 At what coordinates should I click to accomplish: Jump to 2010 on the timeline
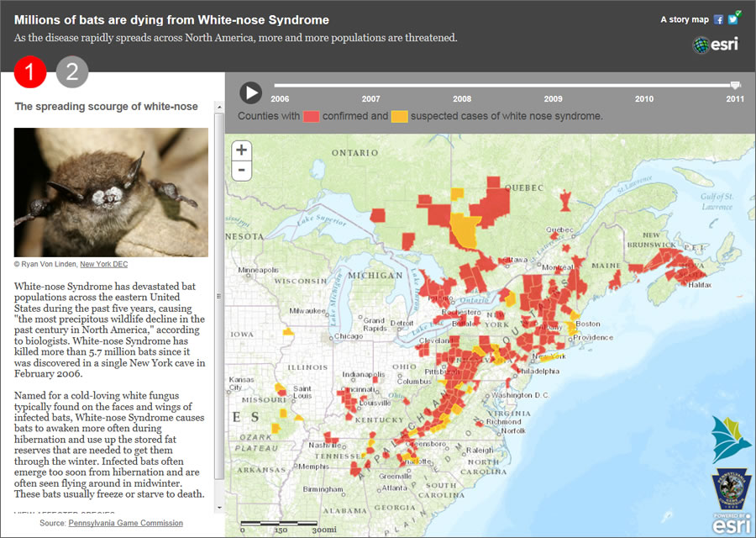(644, 99)
